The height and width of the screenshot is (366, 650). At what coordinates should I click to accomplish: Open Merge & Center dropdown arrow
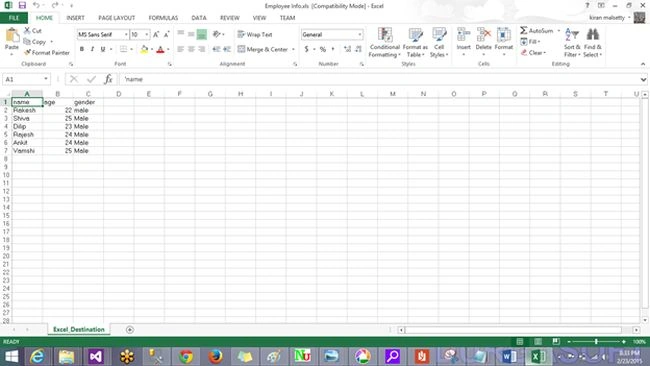(x=293, y=49)
